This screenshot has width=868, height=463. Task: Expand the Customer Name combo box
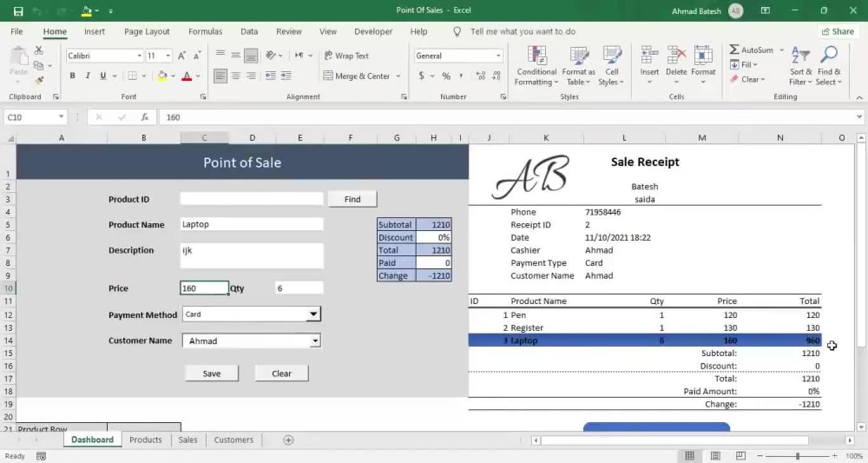(x=315, y=341)
